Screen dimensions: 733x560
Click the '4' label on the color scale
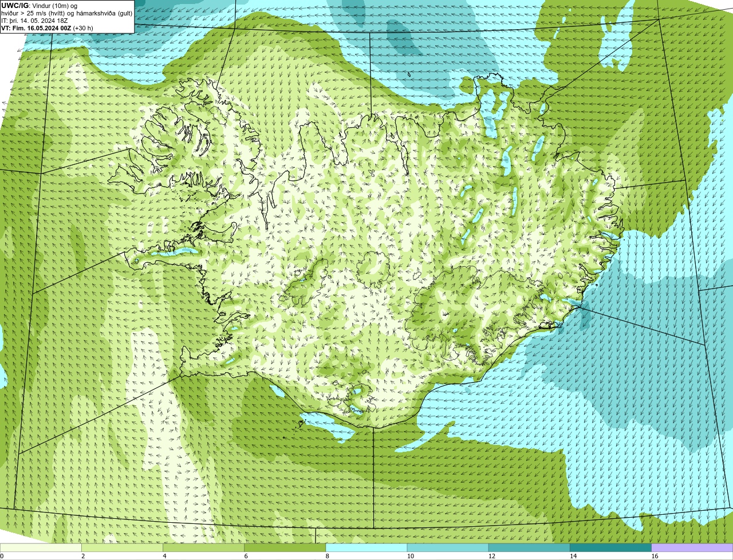click(164, 556)
